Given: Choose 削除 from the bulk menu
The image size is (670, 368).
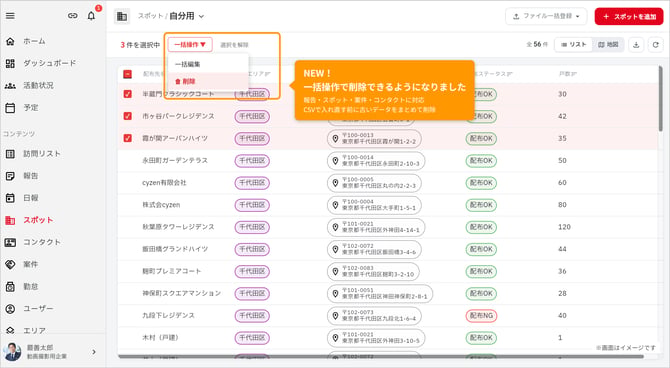Looking at the screenshot, I should coord(208,81).
